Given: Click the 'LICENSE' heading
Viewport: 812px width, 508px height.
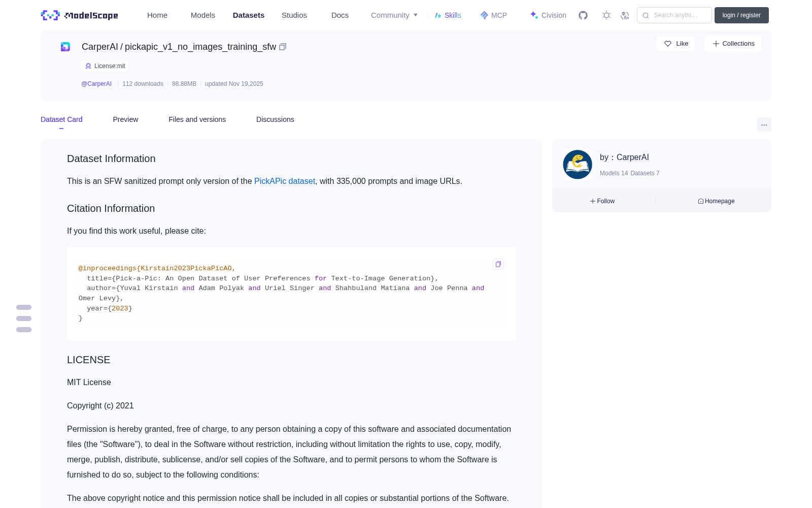Looking at the screenshot, I should pos(89,360).
